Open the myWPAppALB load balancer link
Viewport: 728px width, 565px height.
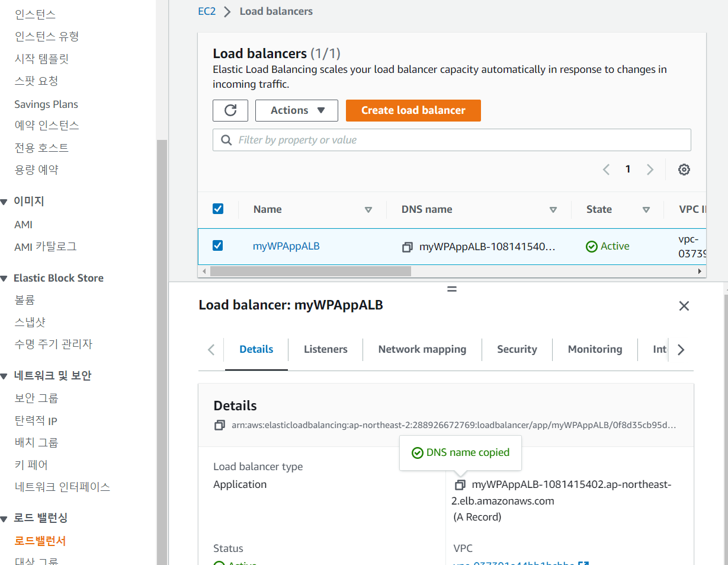coord(286,246)
